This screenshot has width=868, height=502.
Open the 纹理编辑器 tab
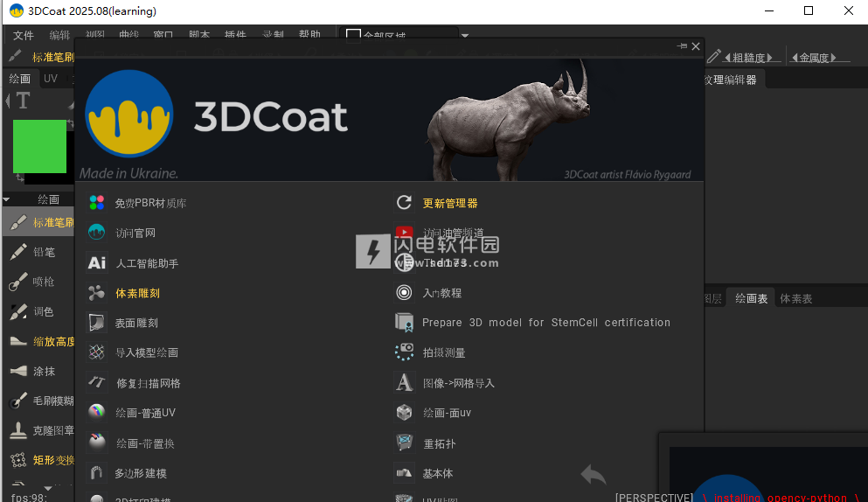tap(732, 80)
